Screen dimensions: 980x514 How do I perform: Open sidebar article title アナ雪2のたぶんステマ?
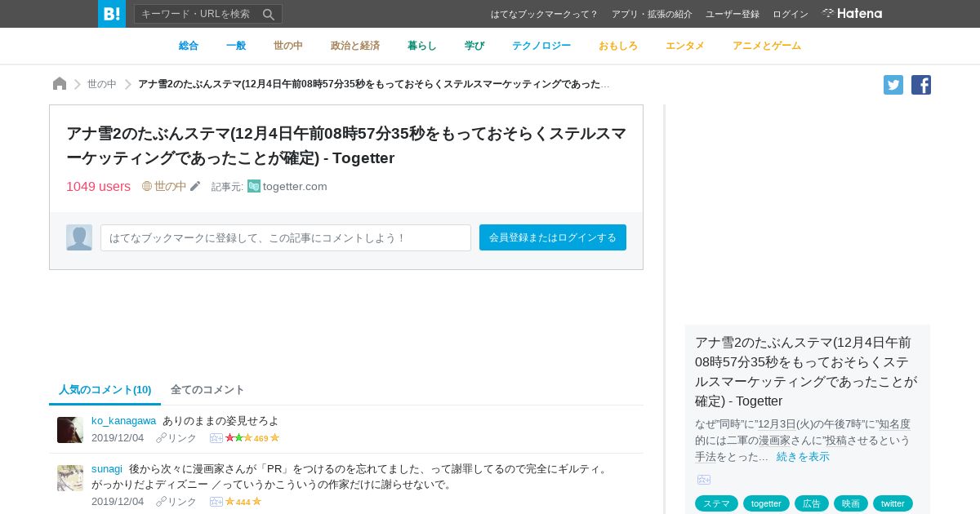point(806,371)
